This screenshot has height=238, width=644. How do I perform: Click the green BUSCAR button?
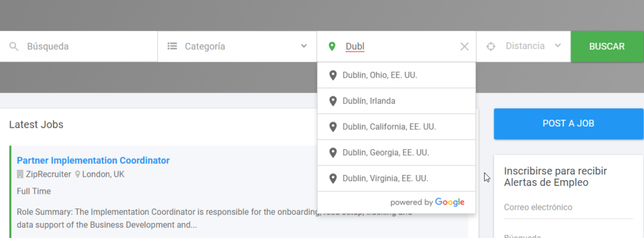tap(607, 47)
